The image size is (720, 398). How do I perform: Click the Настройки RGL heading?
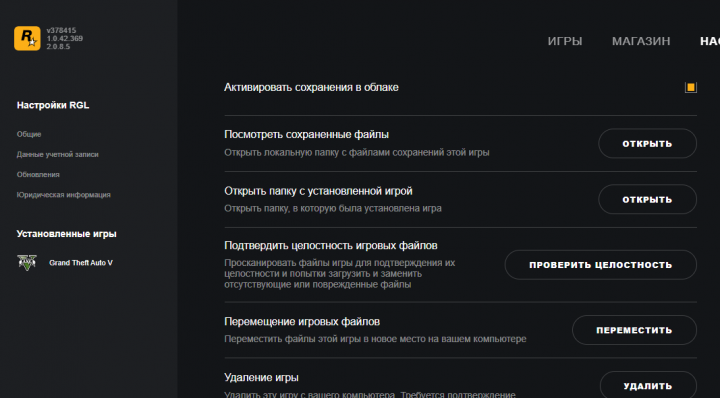(53, 105)
